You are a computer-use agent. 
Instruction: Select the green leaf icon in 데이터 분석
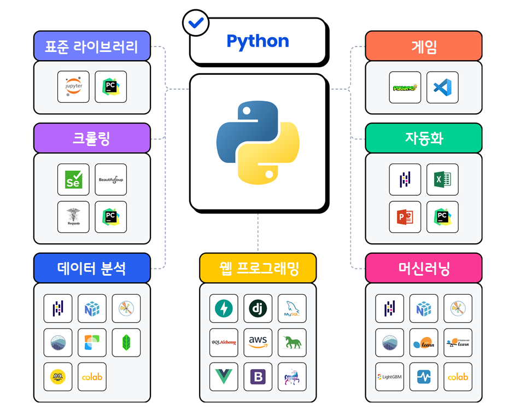tap(126, 343)
